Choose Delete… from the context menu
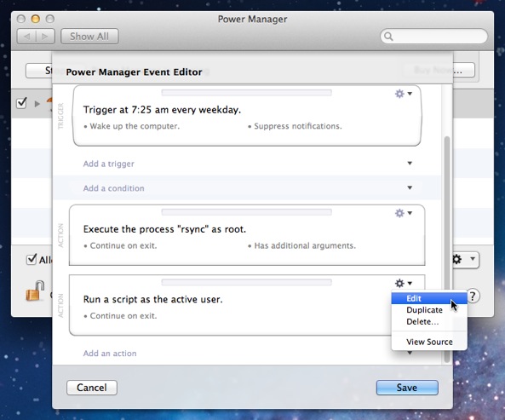 [x=429, y=321]
